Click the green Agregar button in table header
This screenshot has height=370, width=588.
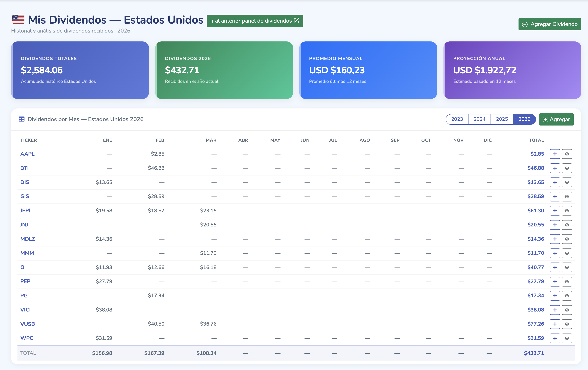(x=556, y=119)
